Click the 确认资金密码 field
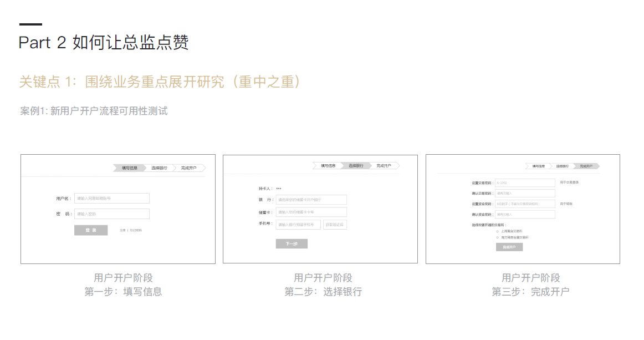Viewport: 644px width, 340px height. pos(525,214)
